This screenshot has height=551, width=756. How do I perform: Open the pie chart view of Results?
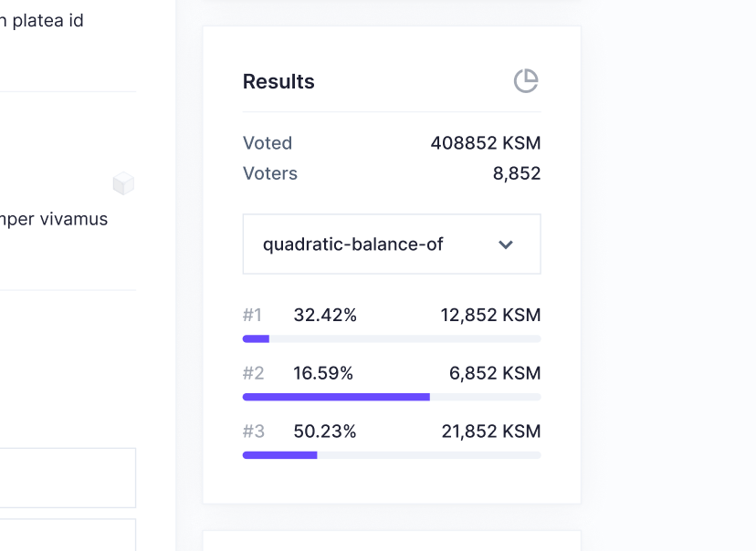[526, 81]
